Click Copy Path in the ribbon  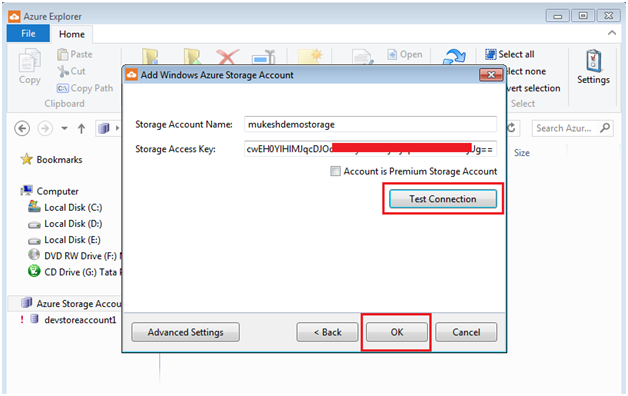click(85, 88)
